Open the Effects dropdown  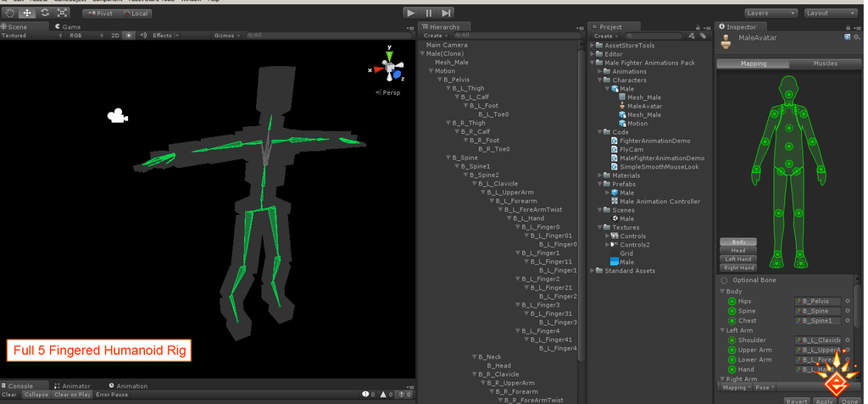tap(165, 36)
